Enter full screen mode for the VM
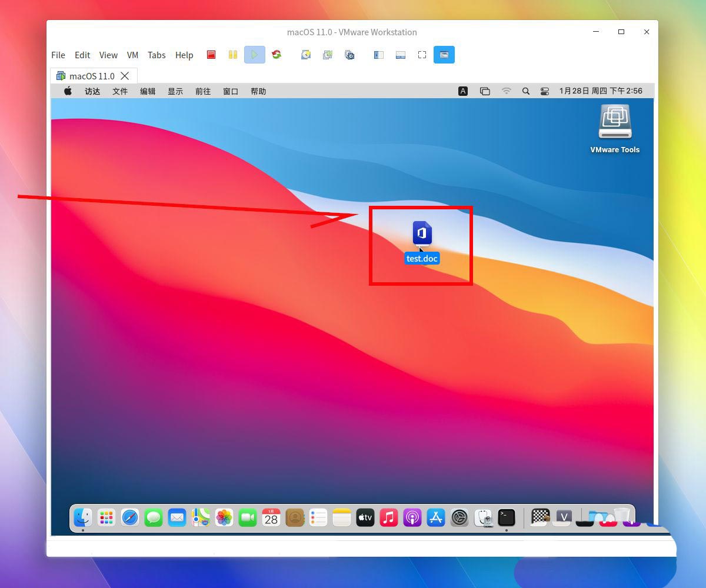This screenshot has width=706, height=588. coord(422,55)
